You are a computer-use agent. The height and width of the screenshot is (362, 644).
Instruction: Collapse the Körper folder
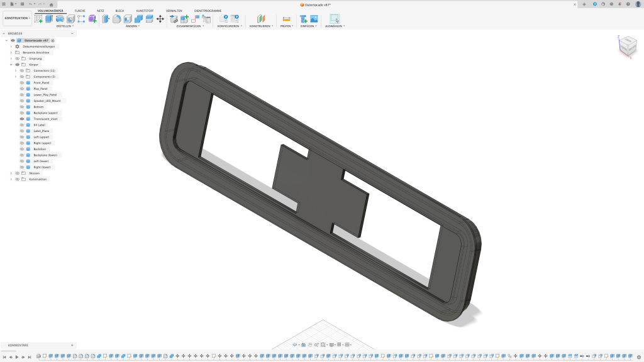point(11,65)
